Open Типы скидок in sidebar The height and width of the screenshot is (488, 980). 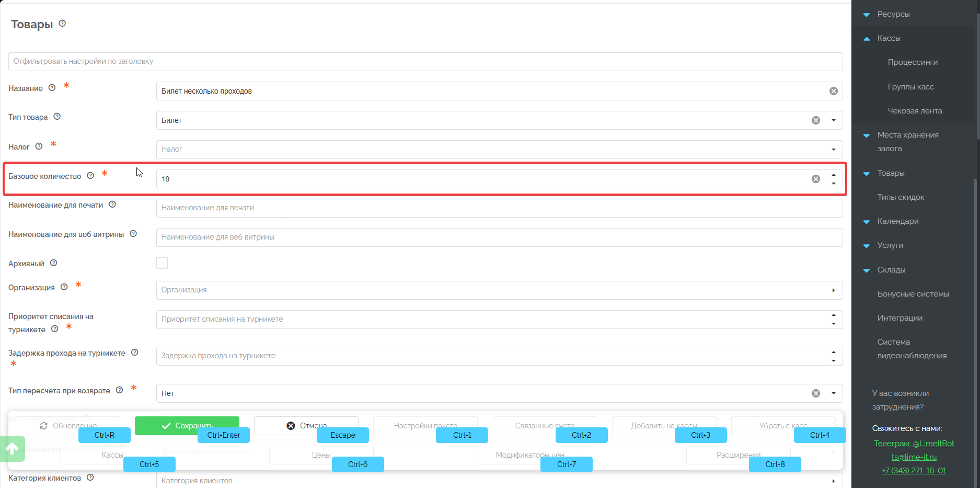point(901,197)
